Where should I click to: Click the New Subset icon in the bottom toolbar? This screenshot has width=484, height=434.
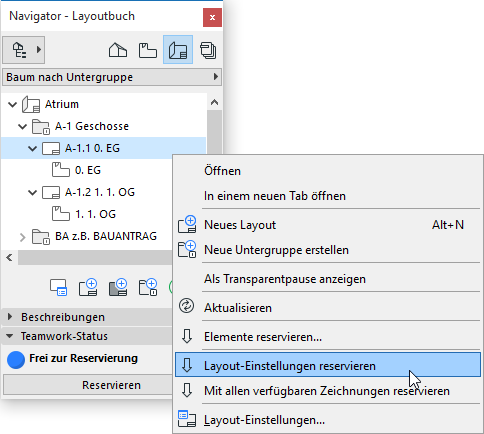pos(148,287)
